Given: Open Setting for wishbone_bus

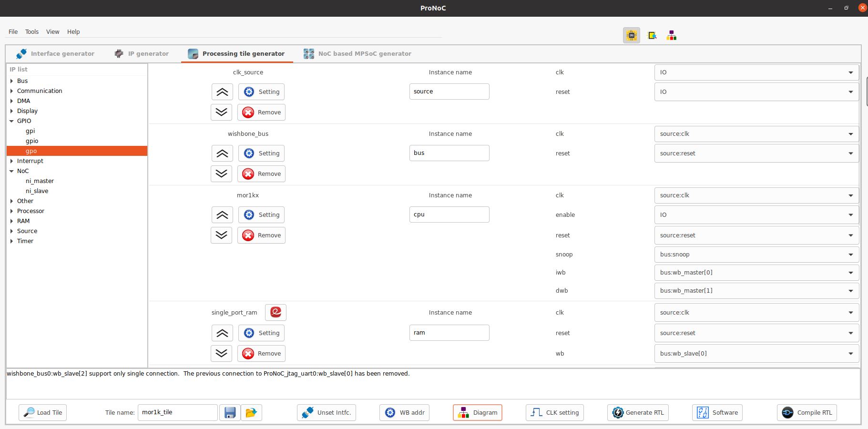Looking at the screenshot, I should click(x=261, y=153).
